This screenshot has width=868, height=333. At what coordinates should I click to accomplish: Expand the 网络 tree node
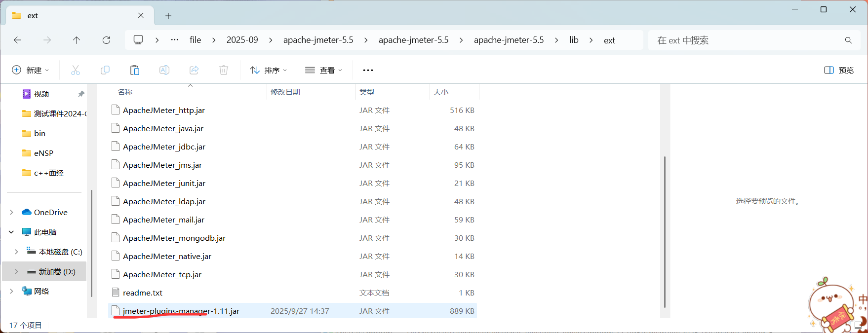pyautogui.click(x=11, y=291)
